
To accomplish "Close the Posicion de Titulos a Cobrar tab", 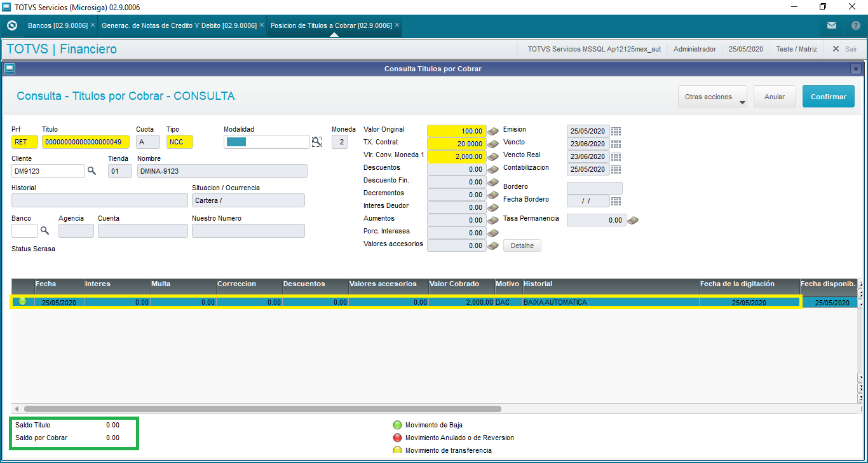I will pyautogui.click(x=397, y=25).
